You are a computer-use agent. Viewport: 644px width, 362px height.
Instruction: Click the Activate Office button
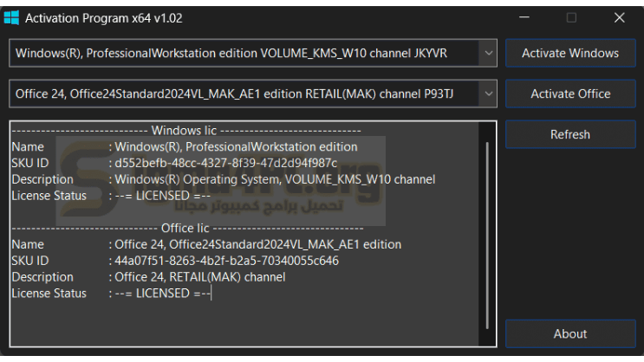(x=570, y=94)
